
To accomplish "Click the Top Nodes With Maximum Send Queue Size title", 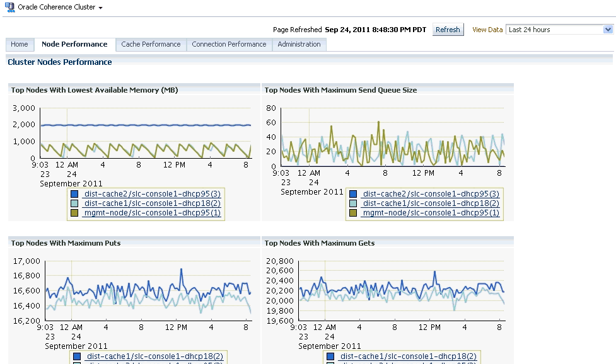I will click(x=340, y=90).
